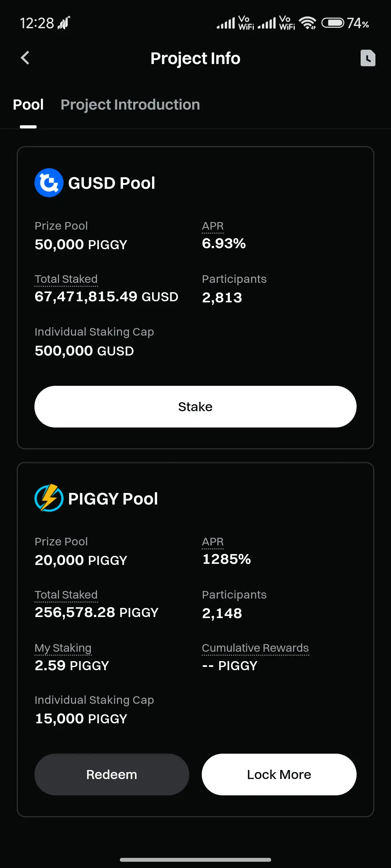Viewport: 391px width, 868px height.
Task: Switch to the Pool tab
Action: 28,105
